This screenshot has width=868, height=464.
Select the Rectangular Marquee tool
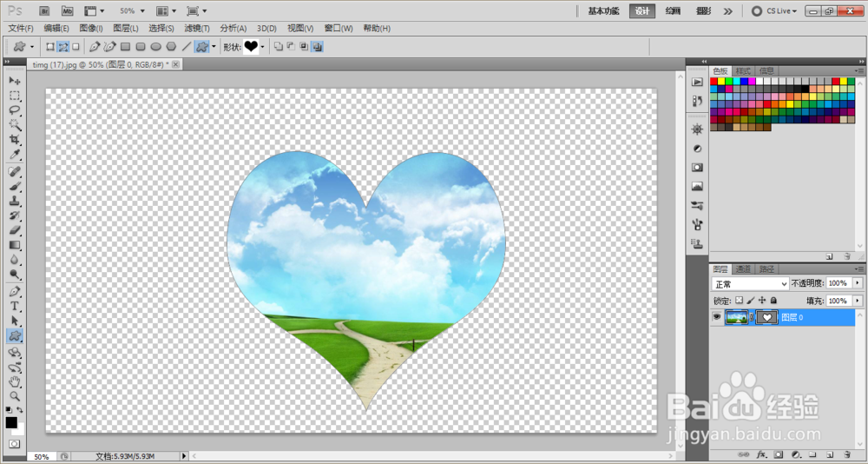tap(15, 96)
